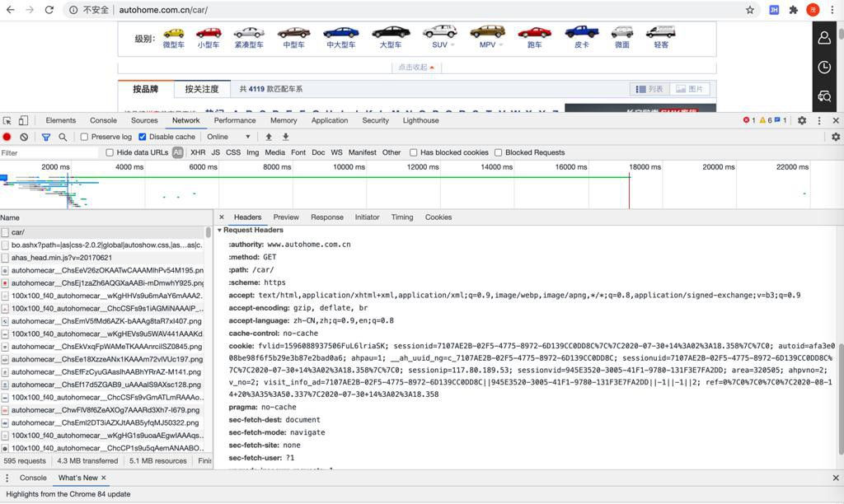Expand the SUV category dropdown
844x504 pixels.
(452, 45)
